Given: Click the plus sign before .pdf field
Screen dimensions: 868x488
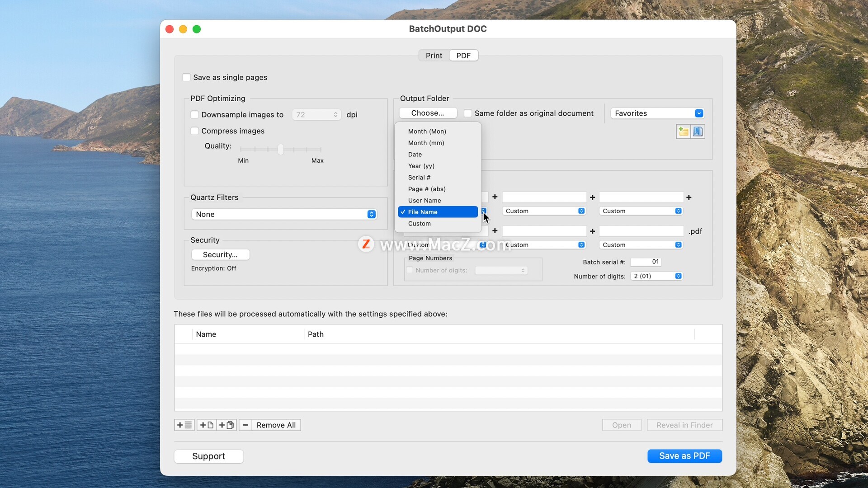Looking at the screenshot, I should point(592,231).
